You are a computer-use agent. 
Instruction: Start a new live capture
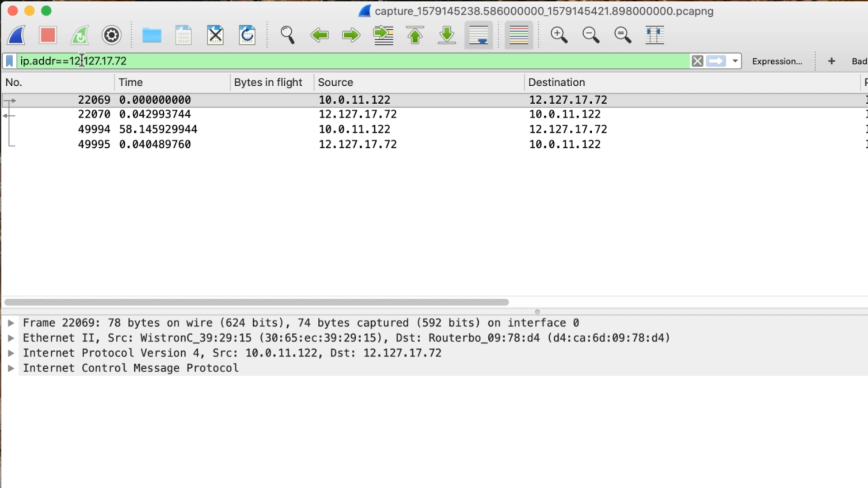(16, 35)
